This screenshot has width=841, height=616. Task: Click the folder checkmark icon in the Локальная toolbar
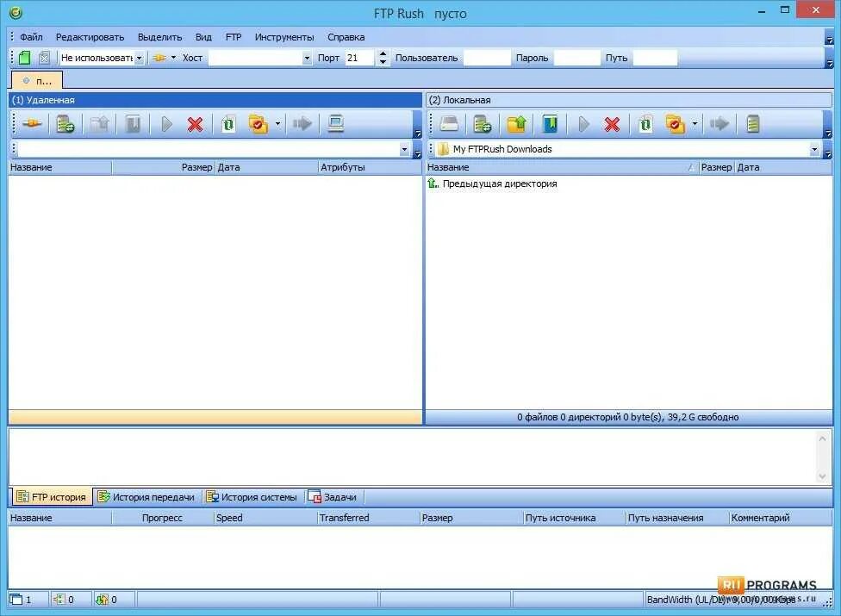point(675,124)
